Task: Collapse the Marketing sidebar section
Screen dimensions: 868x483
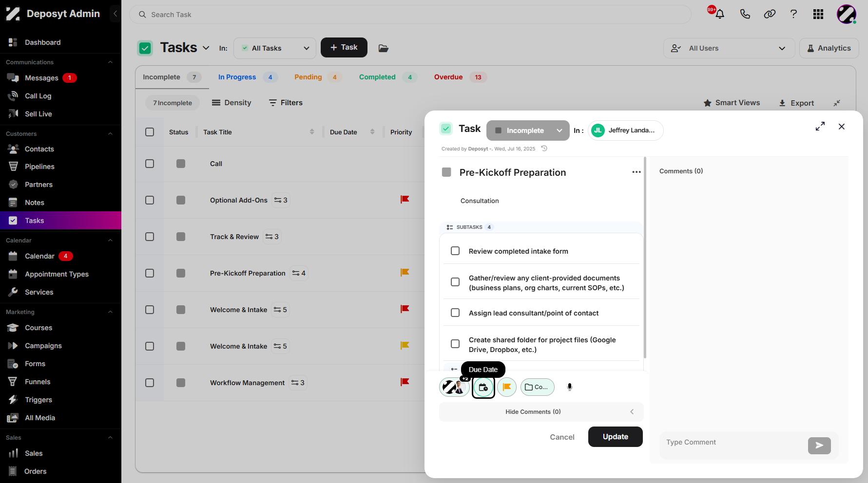Action: pyautogui.click(x=110, y=312)
